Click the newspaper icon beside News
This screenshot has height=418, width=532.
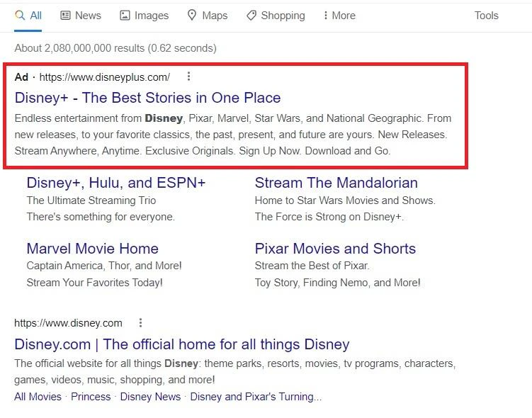coord(65,16)
